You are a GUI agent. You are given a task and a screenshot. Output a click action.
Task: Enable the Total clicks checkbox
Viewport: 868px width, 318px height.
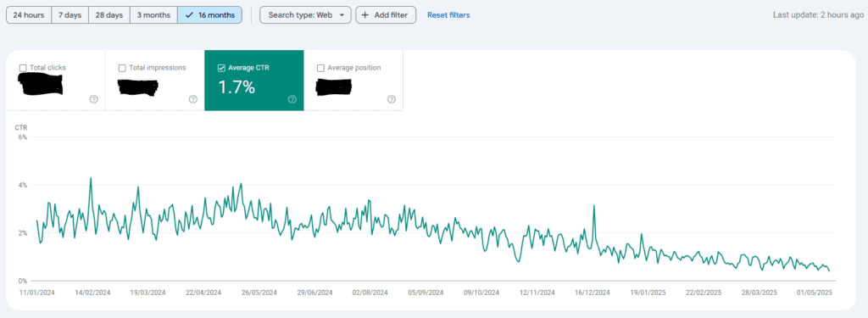tap(23, 68)
